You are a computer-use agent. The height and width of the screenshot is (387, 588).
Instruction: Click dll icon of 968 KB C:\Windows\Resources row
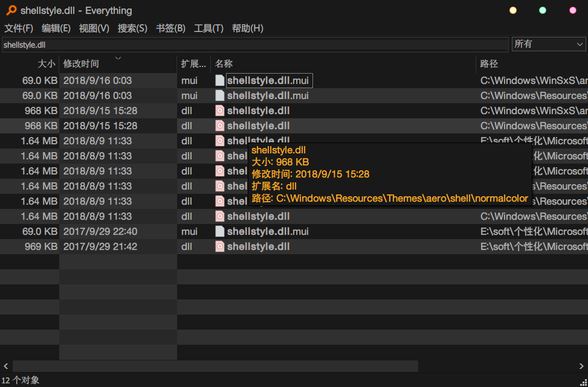coord(220,126)
